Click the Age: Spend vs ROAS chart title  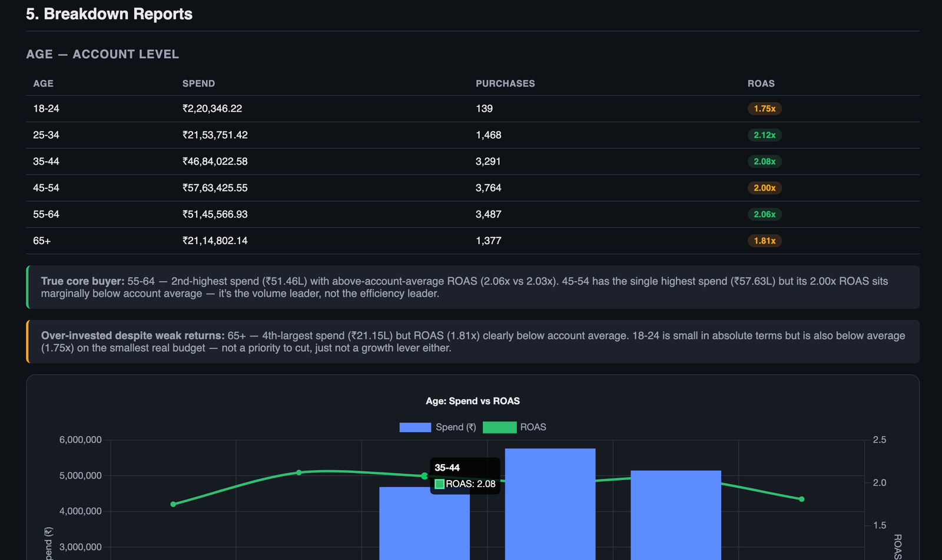pos(473,401)
